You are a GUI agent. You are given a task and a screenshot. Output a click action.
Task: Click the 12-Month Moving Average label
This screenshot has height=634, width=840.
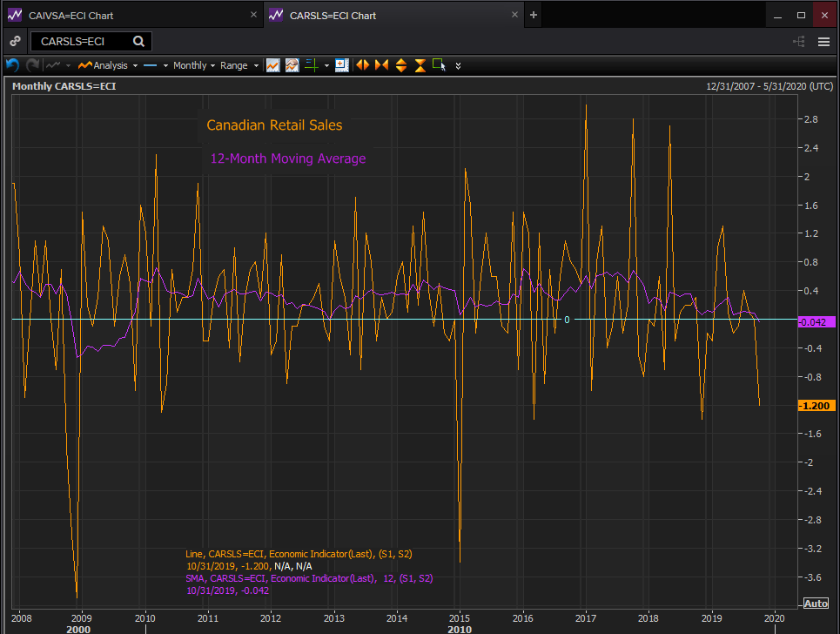(287, 158)
